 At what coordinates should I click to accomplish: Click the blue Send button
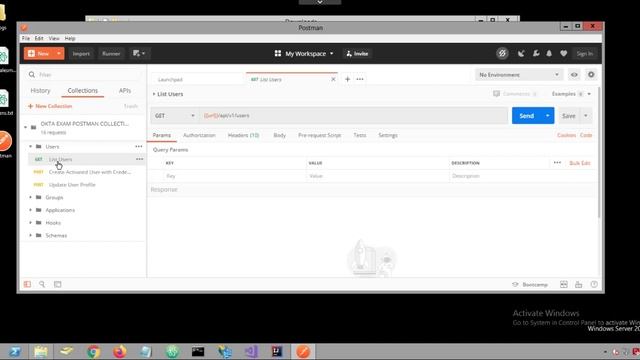click(x=527, y=116)
